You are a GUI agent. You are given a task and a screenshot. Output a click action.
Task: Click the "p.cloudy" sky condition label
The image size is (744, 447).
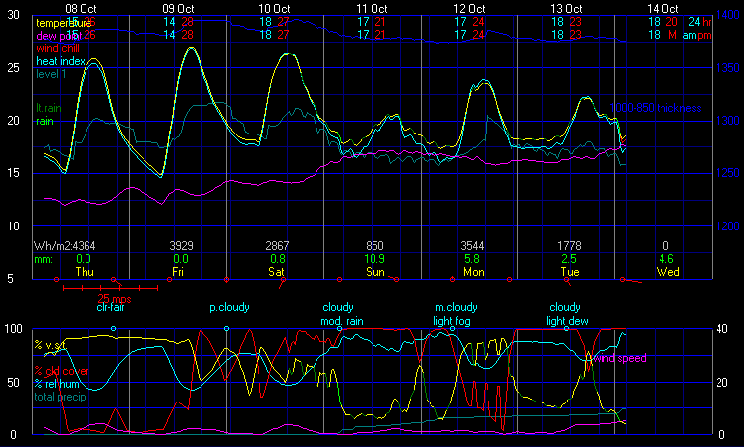tap(229, 307)
